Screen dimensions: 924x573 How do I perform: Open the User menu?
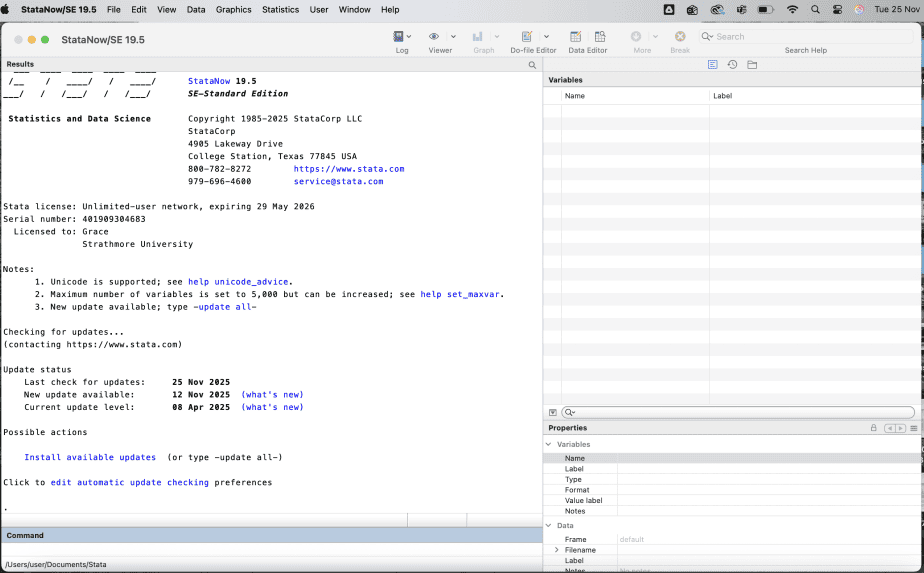pyautogui.click(x=319, y=9)
